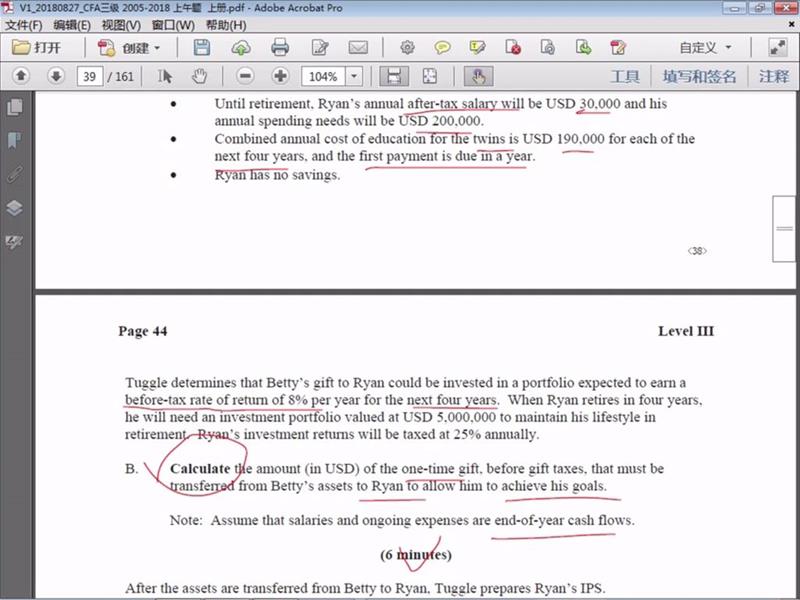This screenshot has height=600, width=800.
Task: Open preferences with the gear icon
Action: [x=407, y=47]
